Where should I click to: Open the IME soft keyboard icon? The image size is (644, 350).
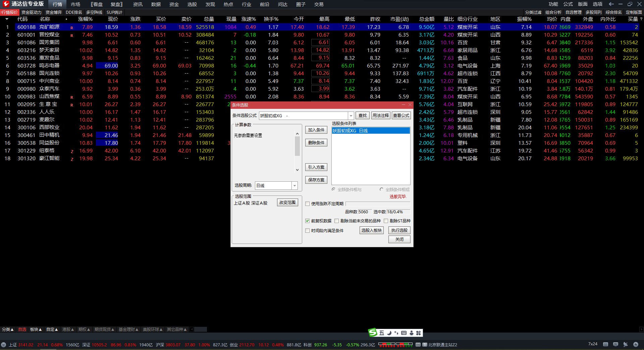pyautogui.click(x=404, y=333)
